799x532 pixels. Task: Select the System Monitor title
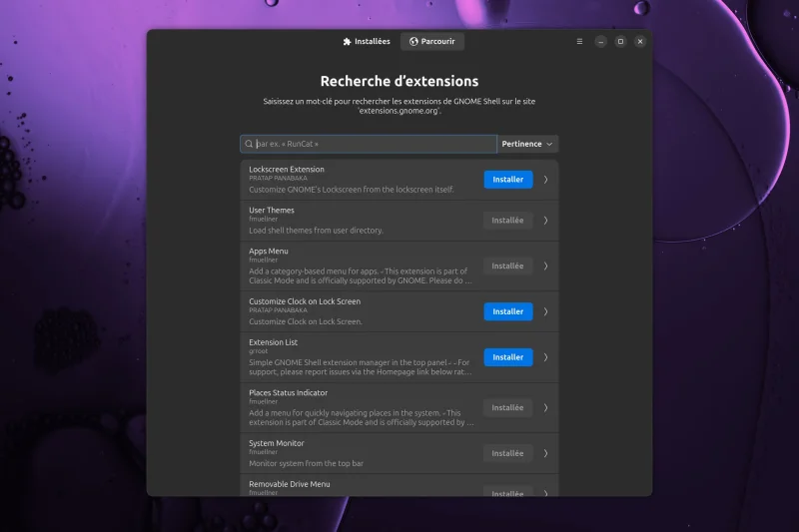(277, 443)
